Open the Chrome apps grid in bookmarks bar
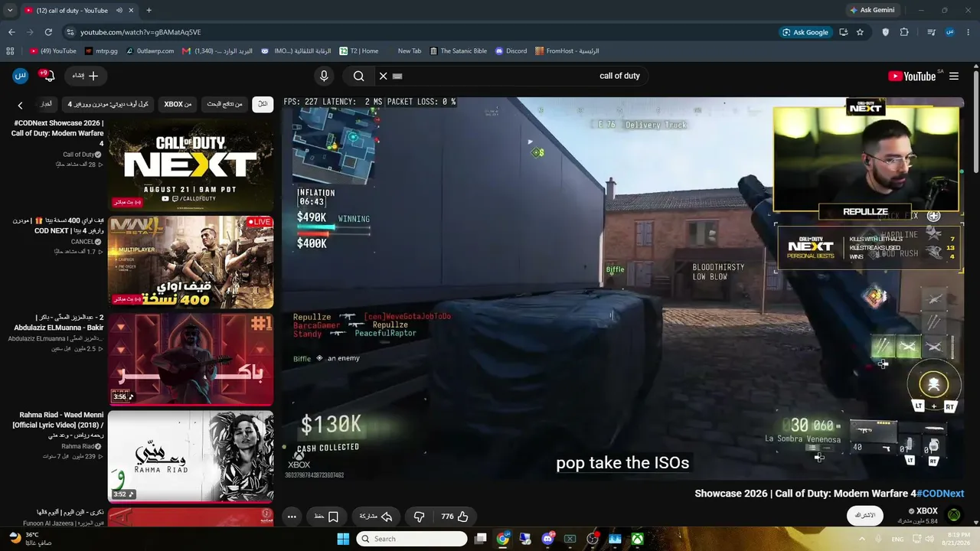980x551 pixels. 10,51
